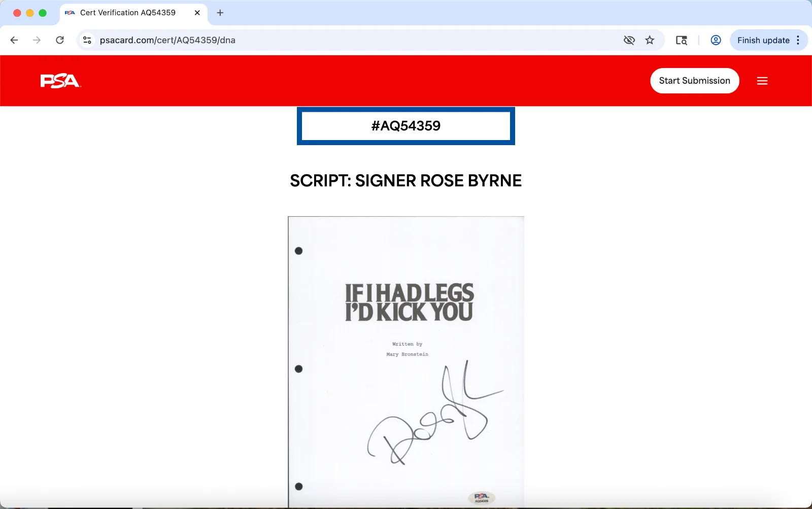
Task: Click the Finish update button
Action: click(x=763, y=40)
